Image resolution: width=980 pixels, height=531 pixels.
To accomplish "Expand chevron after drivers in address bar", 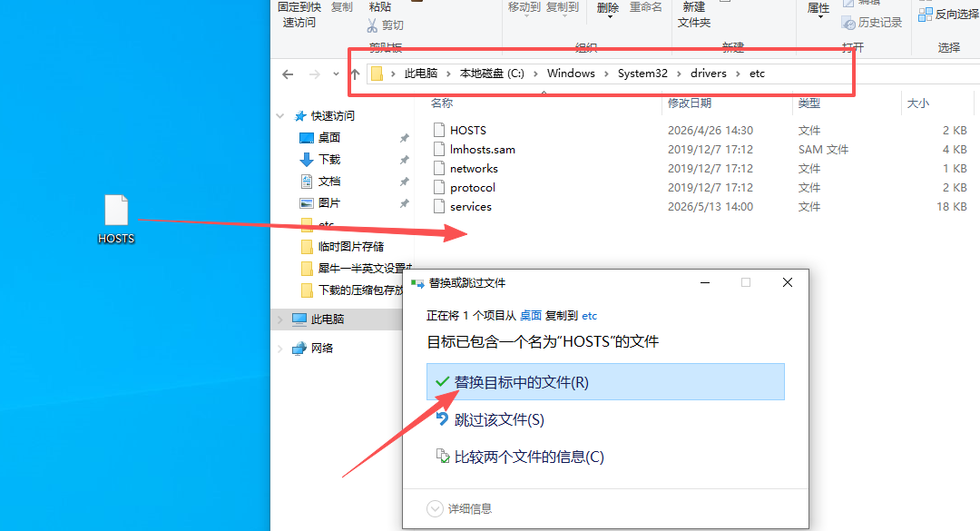I will [738, 74].
